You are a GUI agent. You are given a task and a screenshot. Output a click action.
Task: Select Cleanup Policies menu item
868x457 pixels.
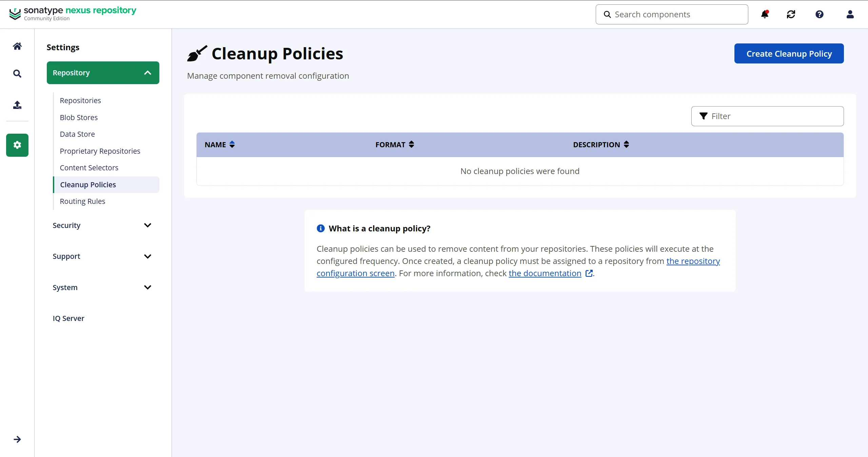[106, 185]
